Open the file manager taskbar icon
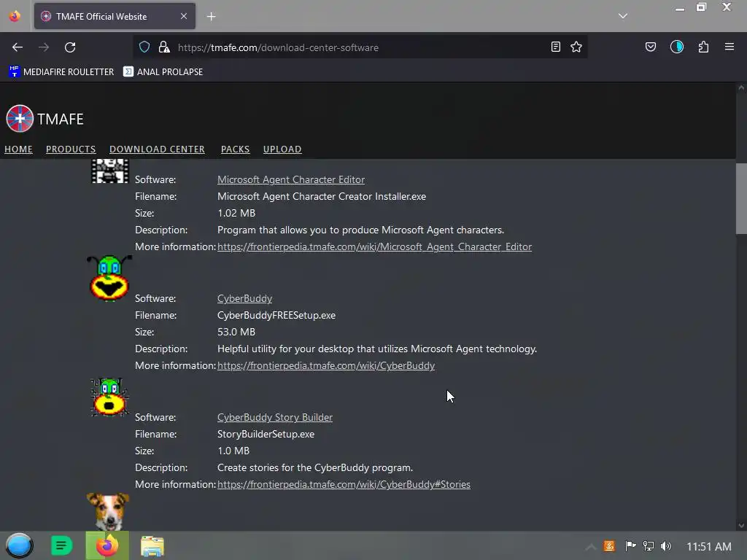Image resolution: width=747 pixels, height=560 pixels. pos(152,546)
